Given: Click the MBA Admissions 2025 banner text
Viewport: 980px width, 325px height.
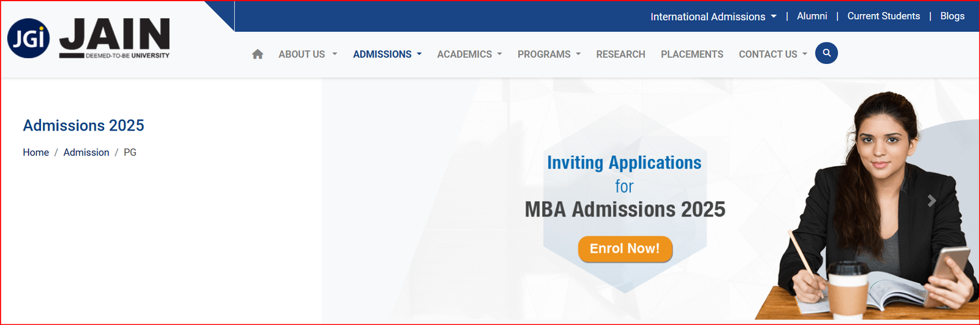Looking at the screenshot, I should (x=625, y=209).
